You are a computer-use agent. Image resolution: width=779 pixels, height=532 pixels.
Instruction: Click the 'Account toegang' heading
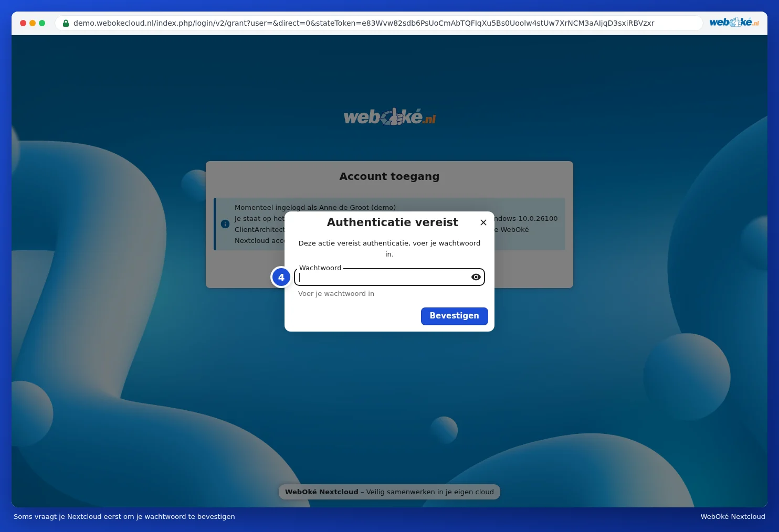click(389, 176)
